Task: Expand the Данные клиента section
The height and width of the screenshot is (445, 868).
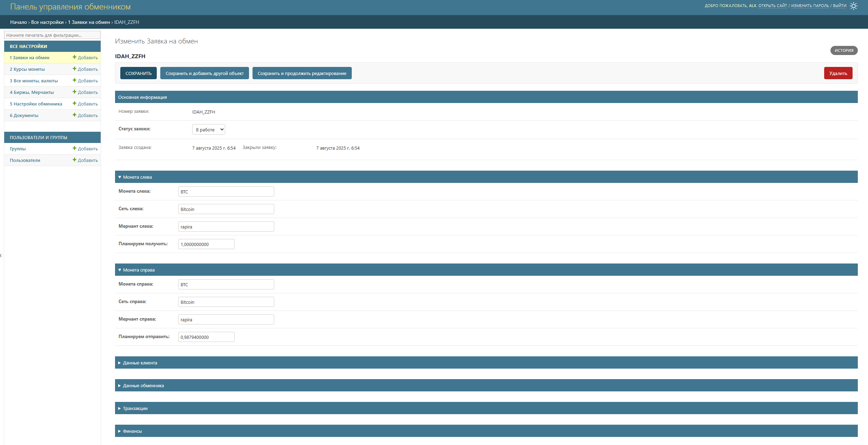Action: (140, 363)
